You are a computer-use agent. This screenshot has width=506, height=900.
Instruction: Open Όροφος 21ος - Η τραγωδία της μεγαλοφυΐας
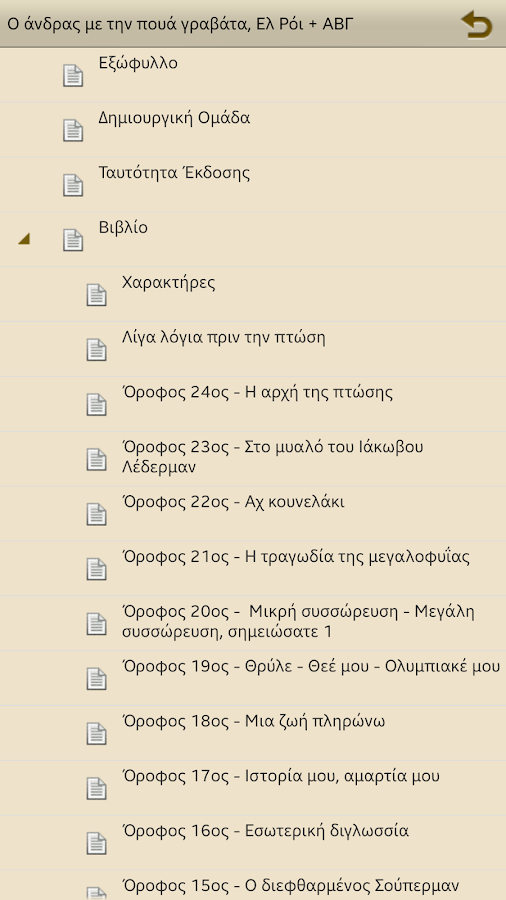(253, 568)
